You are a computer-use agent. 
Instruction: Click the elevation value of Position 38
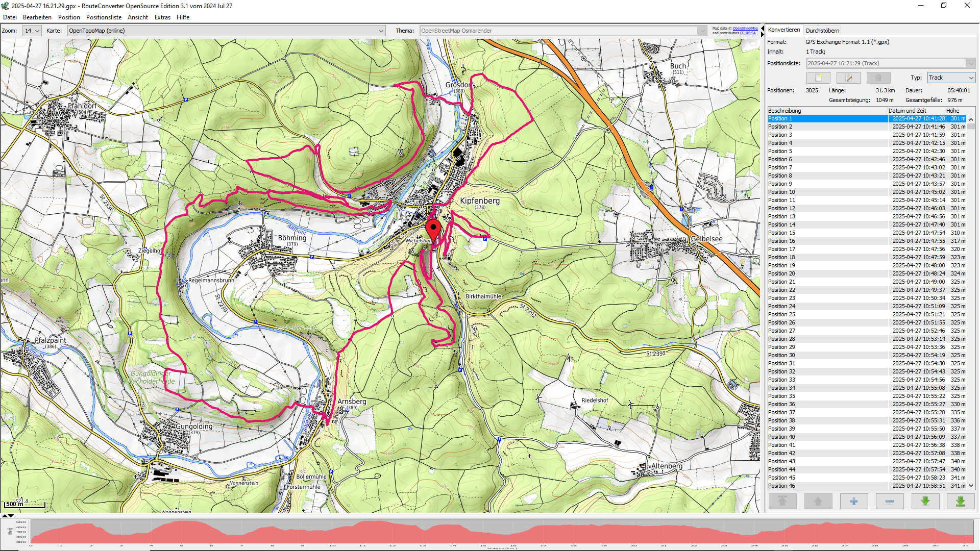coord(958,420)
